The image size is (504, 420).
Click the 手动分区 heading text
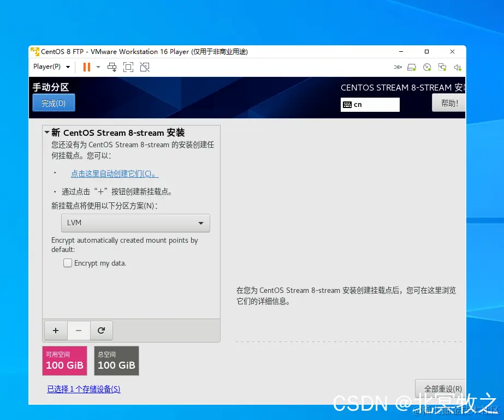50,87
